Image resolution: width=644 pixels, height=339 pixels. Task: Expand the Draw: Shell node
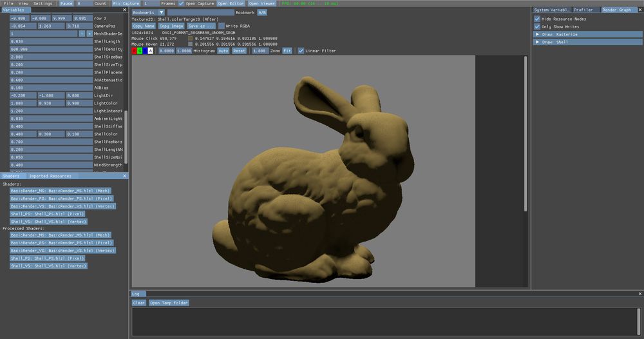[x=537, y=42]
